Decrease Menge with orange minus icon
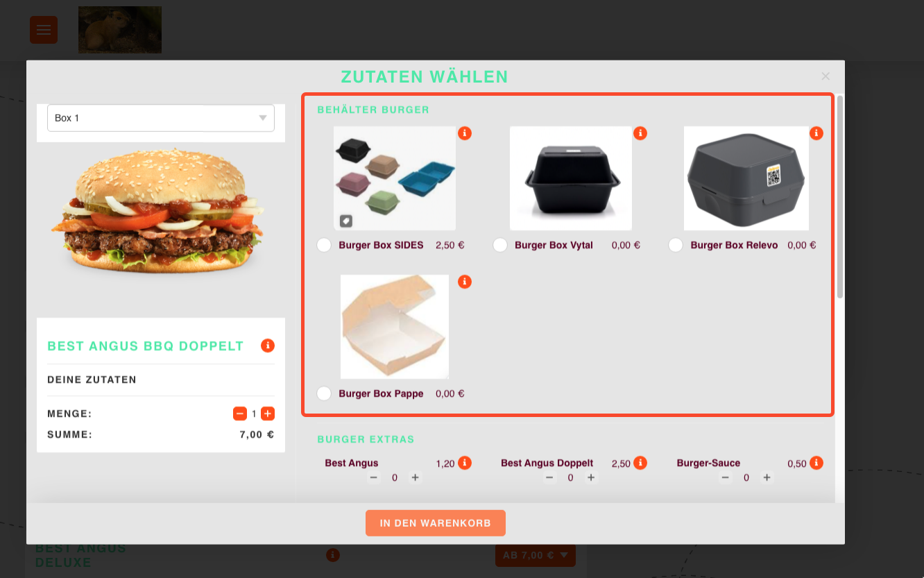 pos(240,414)
